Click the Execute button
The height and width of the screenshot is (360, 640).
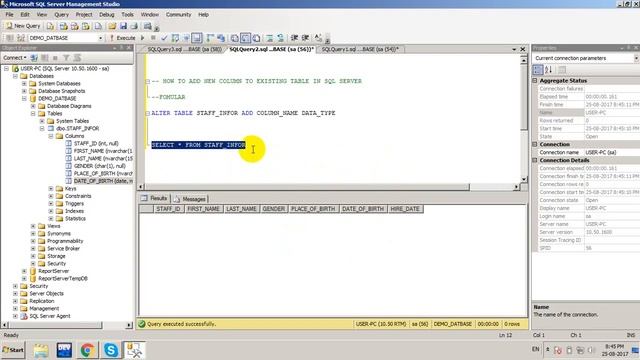122,38
